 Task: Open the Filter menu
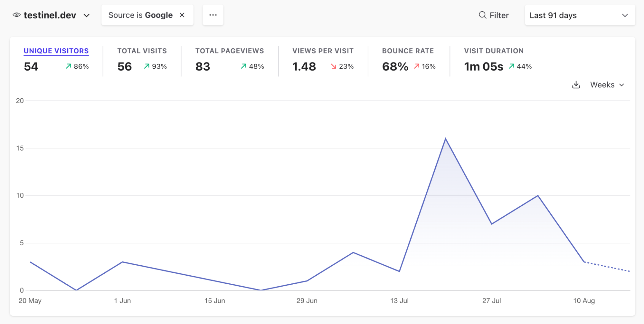(x=494, y=15)
